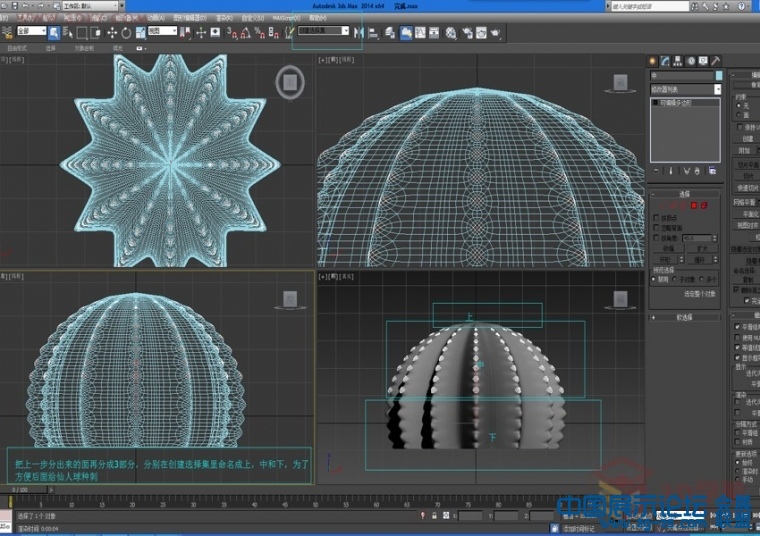
Task: Toggle the Graphite ribbon display
Action: pyautogui.click(x=406, y=33)
